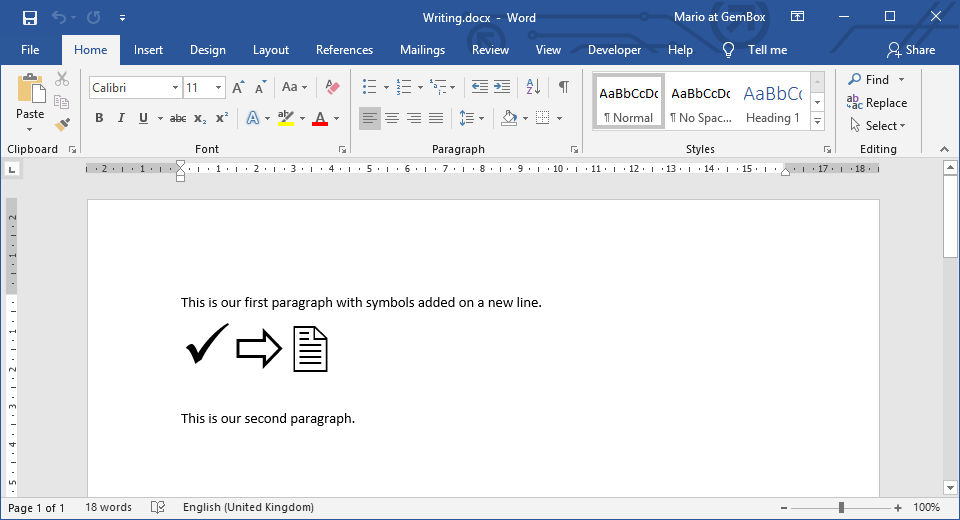This screenshot has width=960, height=520.
Task: Toggle Show/Hide paragraph marks
Action: click(564, 88)
